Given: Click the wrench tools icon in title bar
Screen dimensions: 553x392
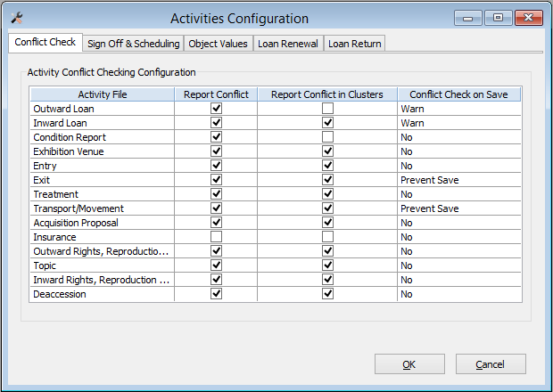Looking at the screenshot, I should coord(17,18).
